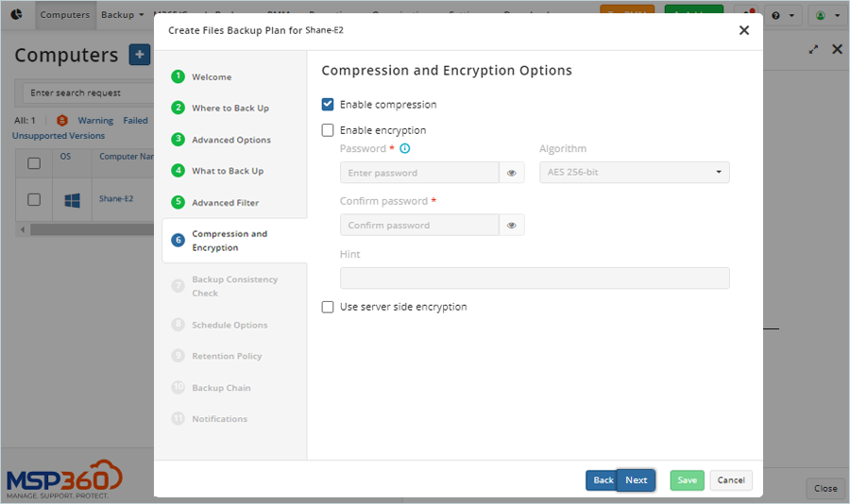Click the password info icon
The width and height of the screenshot is (850, 504).
pyautogui.click(x=405, y=149)
